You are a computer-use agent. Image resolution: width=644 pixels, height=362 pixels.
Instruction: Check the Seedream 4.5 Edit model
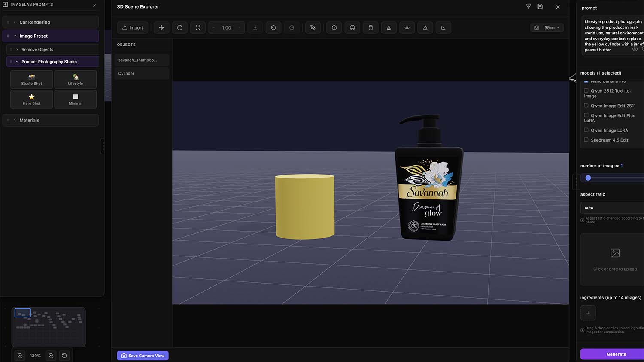pos(586,139)
